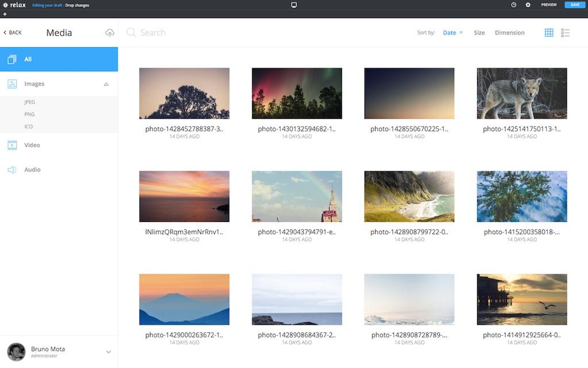Open the revision history clock icon
Image resolution: width=588 pixels, height=368 pixels.
coord(513,5)
